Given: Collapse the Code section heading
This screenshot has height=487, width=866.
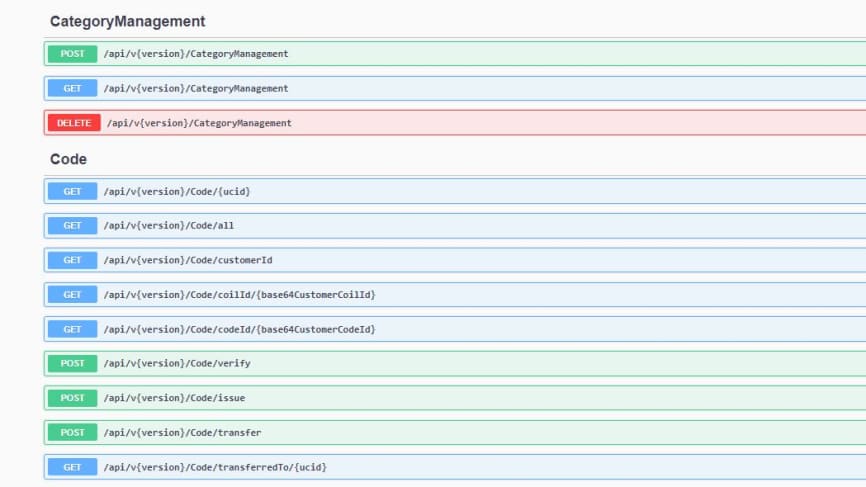Looking at the screenshot, I should point(68,159).
